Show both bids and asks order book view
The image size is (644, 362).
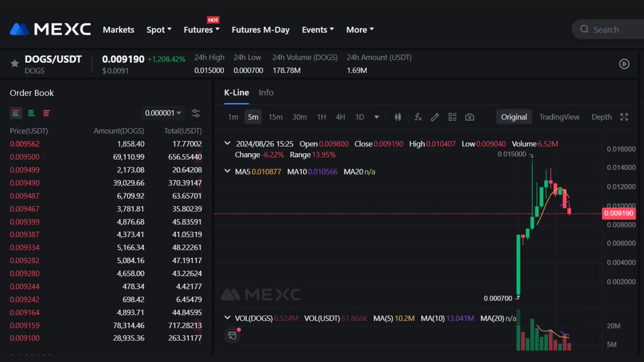point(16,113)
